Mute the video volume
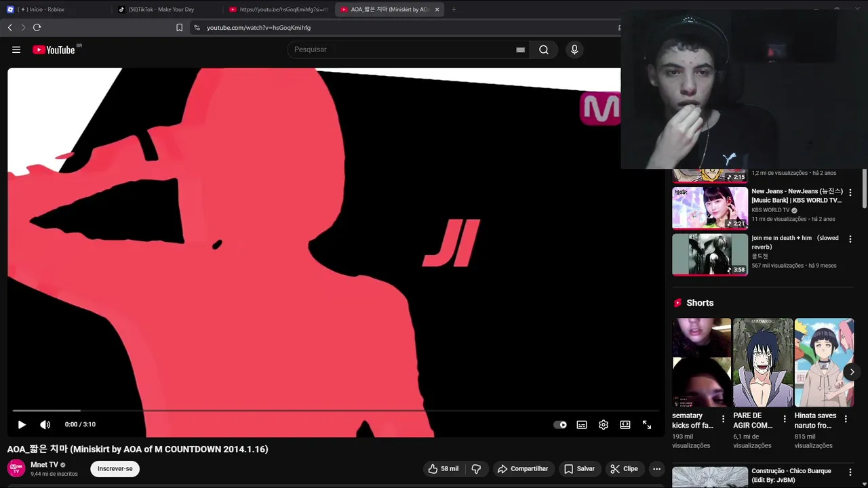 tap(45, 425)
